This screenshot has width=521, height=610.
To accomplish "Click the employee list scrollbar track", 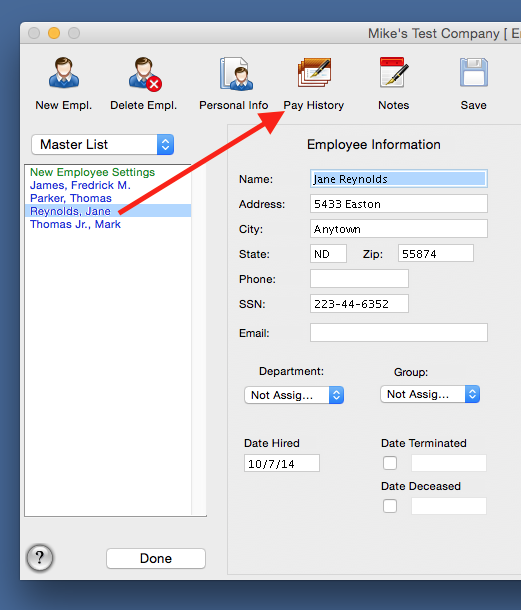I will pos(198,340).
